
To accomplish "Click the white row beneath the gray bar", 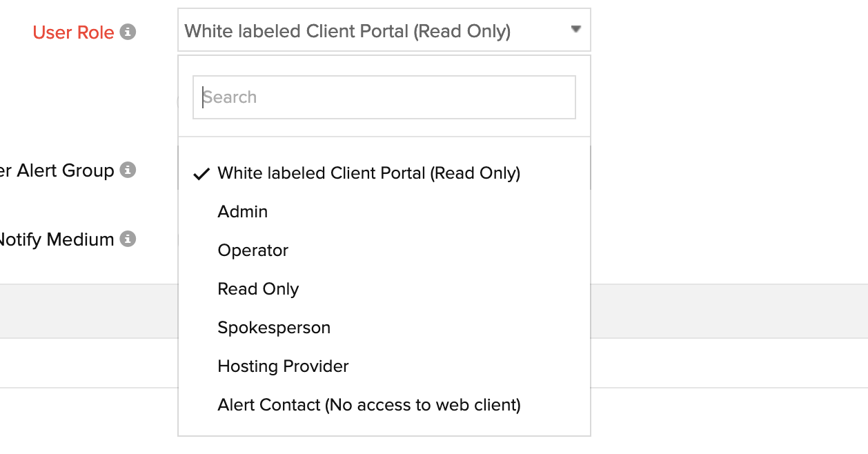I will [724, 363].
